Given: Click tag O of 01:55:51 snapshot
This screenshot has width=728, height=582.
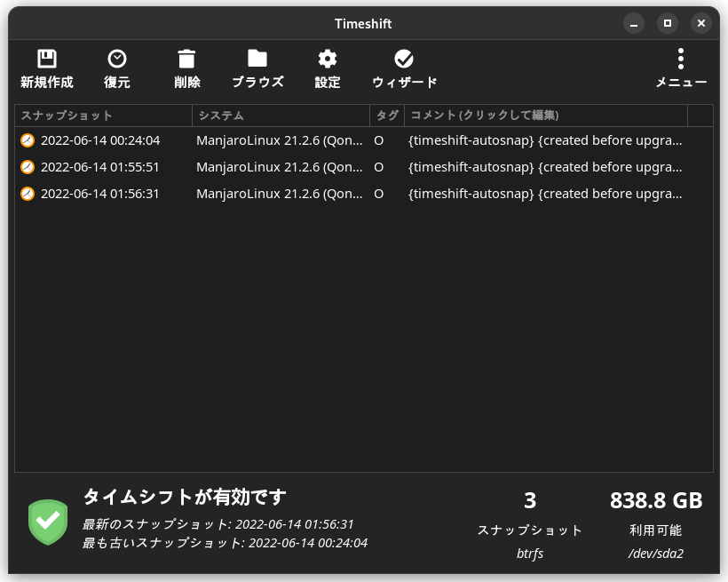Looking at the screenshot, I should (x=379, y=167).
